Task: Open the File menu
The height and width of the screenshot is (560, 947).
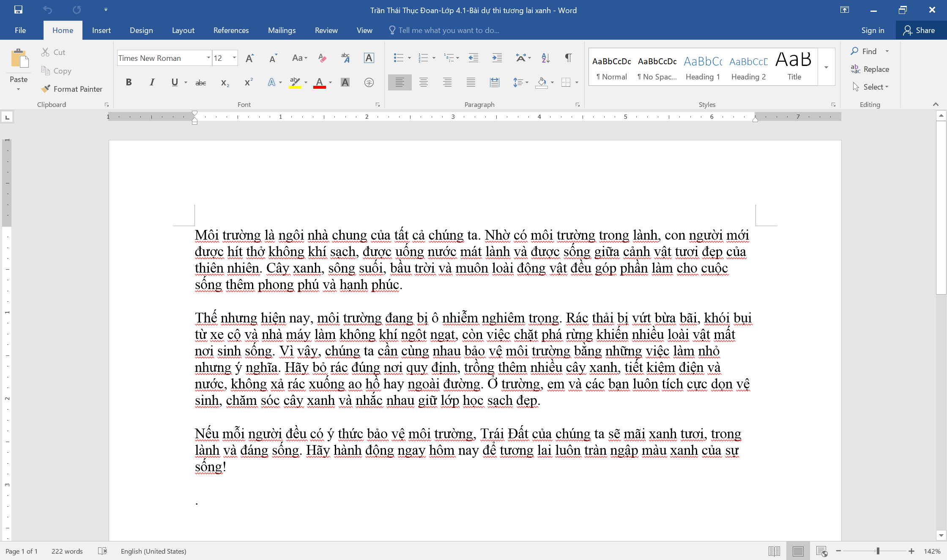Action: tap(20, 30)
